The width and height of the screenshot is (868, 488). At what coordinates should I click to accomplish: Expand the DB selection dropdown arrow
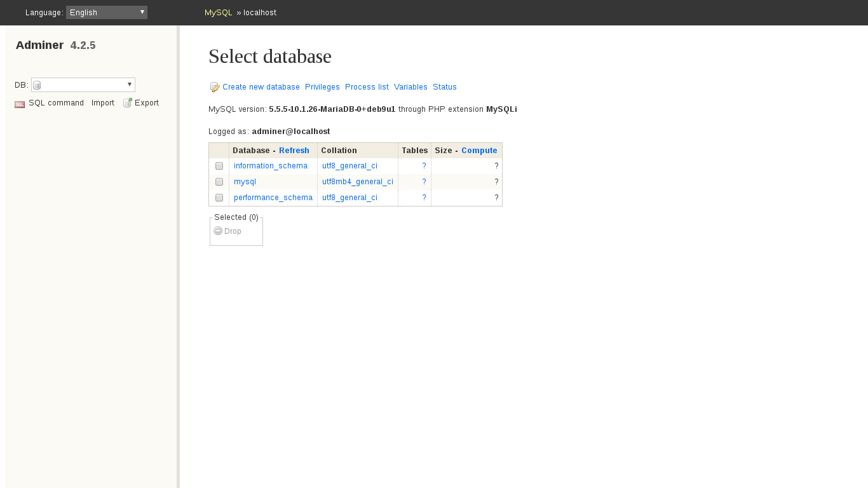coord(130,85)
